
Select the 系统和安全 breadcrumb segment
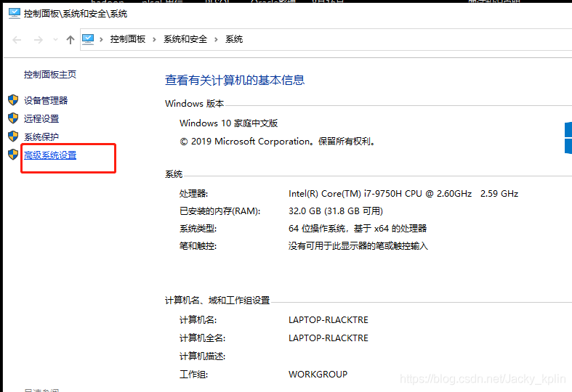[x=185, y=39]
